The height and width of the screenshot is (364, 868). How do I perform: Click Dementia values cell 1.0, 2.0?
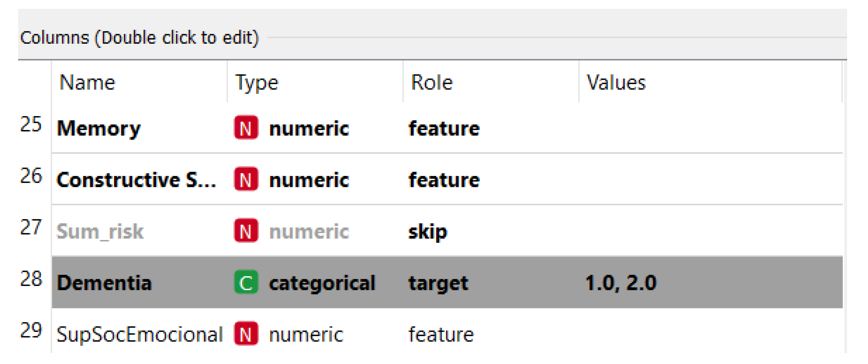621,283
